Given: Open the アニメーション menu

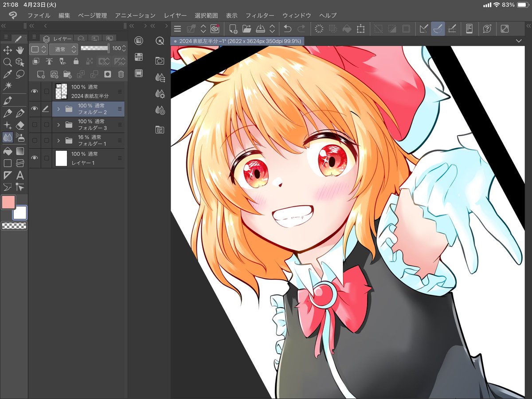Looking at the screenshot, I should tap(135, 16).
